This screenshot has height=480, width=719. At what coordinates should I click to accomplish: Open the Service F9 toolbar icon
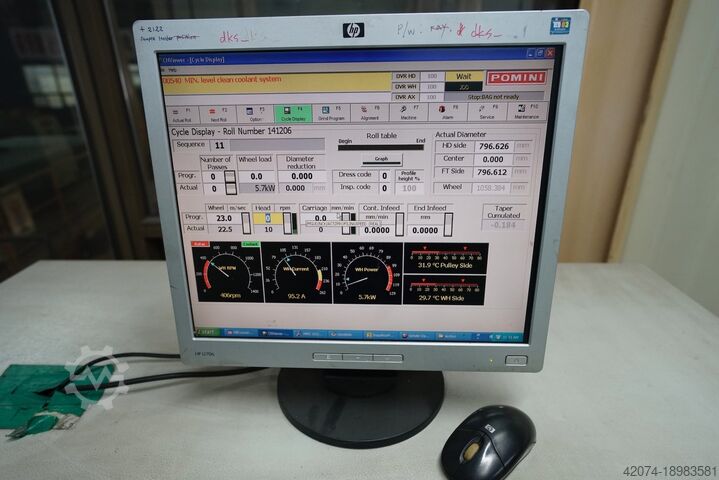[487, 112]
